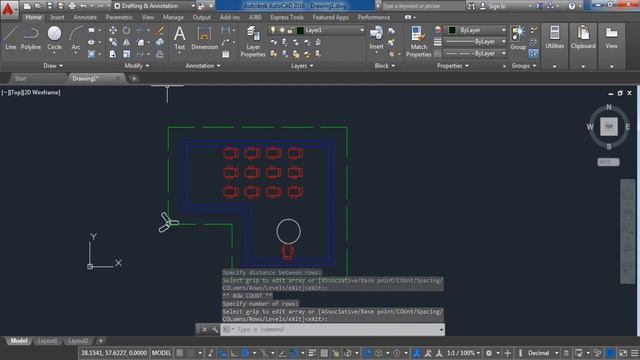The height and width of the screenshot is (360, 640).
Task: Open Layer Properties manager
Action: click(x=253, y=41)
